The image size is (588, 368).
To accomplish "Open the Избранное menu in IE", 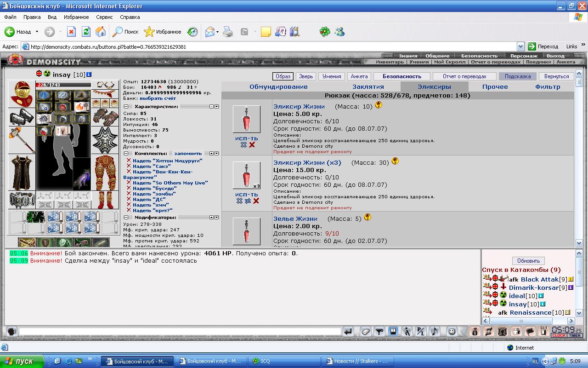I will 76,17.
